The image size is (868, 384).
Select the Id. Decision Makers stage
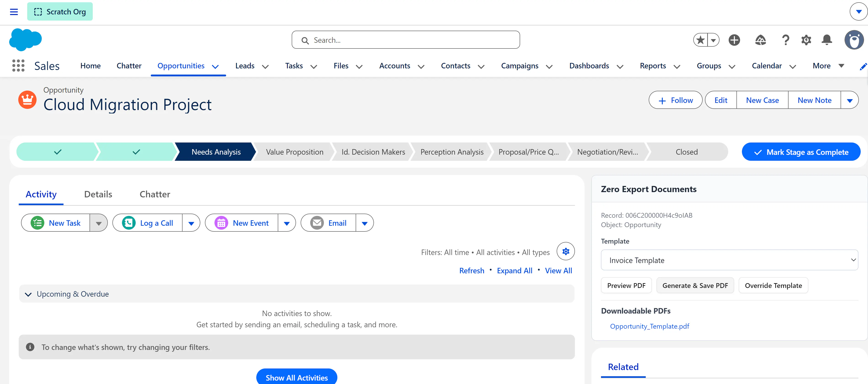tap(373, 152)
